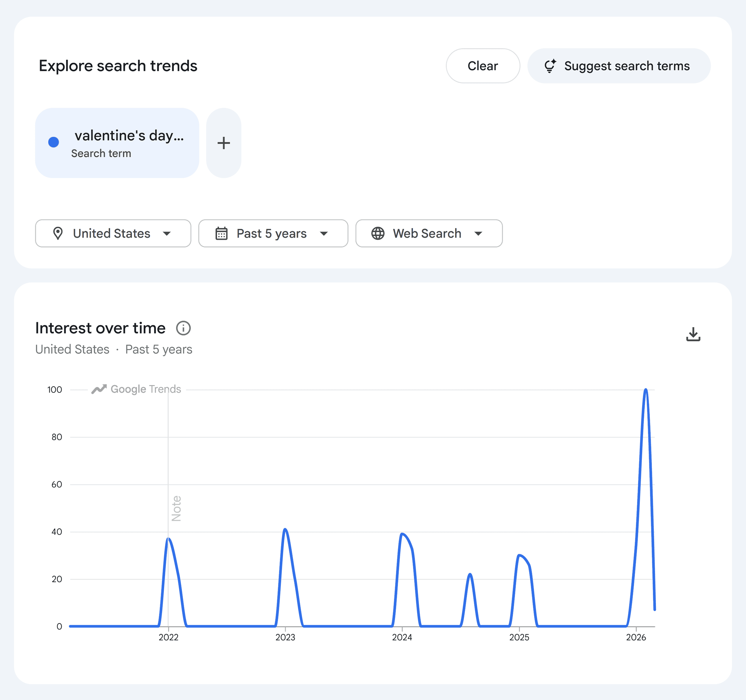Click the Explore search trends heading
The height and width of the screenshot is (700, 746).
pos(118,66)
